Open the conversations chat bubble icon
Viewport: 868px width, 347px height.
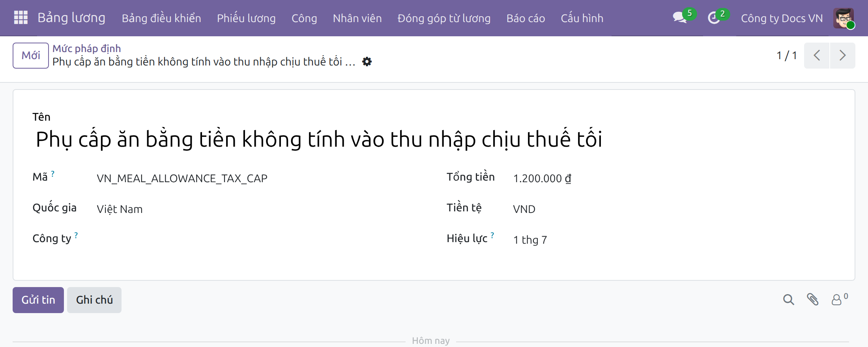tap(680, 18)
